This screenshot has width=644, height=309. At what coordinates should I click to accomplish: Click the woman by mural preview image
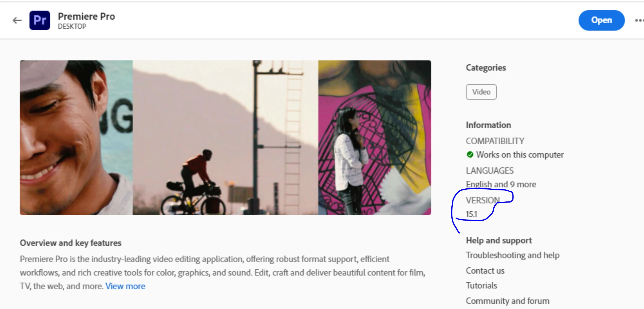pyautogui.click(x=374, y=138)
